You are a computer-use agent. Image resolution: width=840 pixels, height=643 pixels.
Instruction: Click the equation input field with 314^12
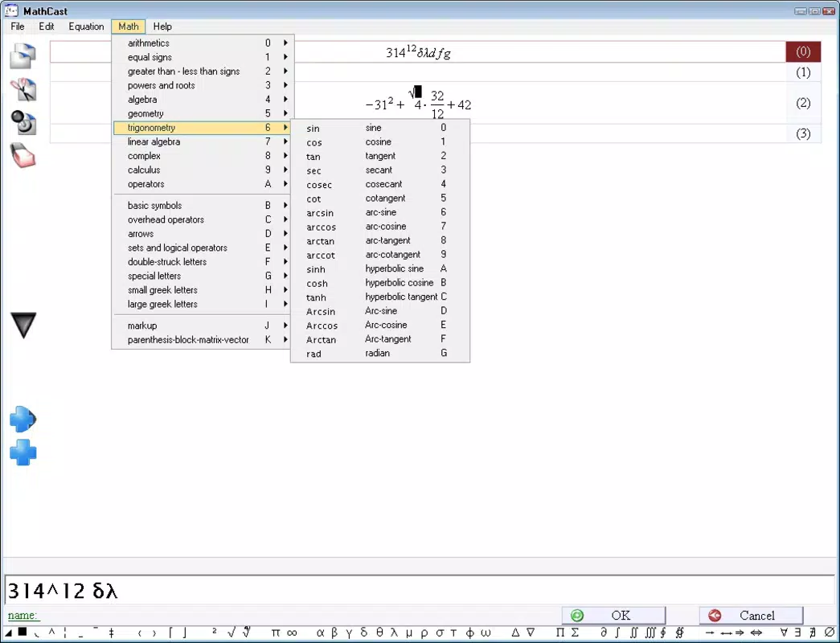pyautogui.click(x=420, y=590)
